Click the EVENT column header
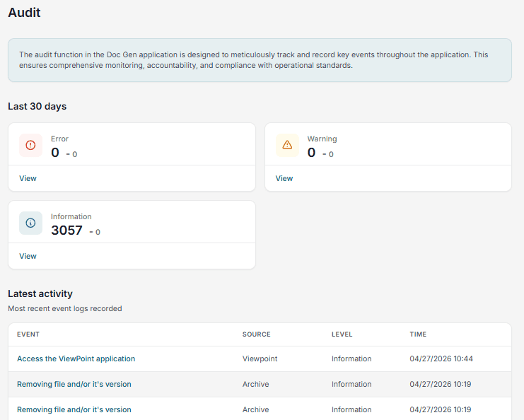This screenshot has height=420, width=524. click(x=28, y=334)
